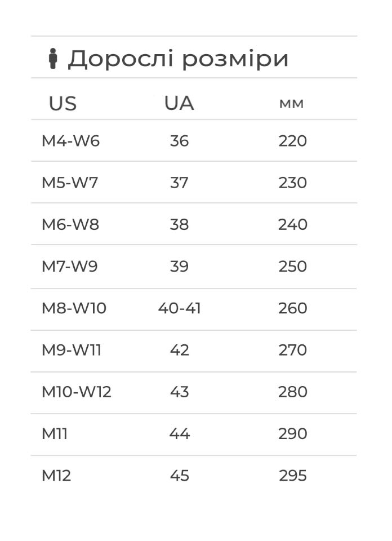The image size is (392, 541).
Task: Select the M10-W12 size row
Action: point(77,392)
